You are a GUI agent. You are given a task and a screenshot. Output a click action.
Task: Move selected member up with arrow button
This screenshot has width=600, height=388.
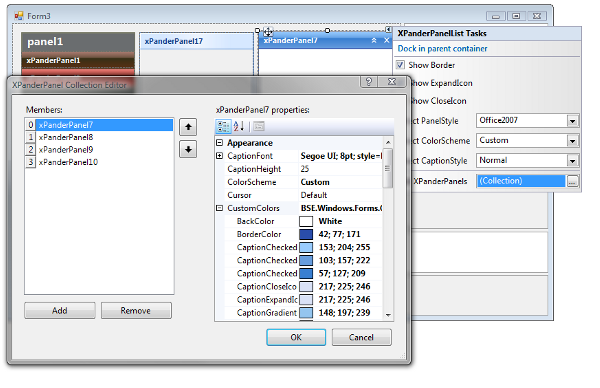click(x=188, y=127)
